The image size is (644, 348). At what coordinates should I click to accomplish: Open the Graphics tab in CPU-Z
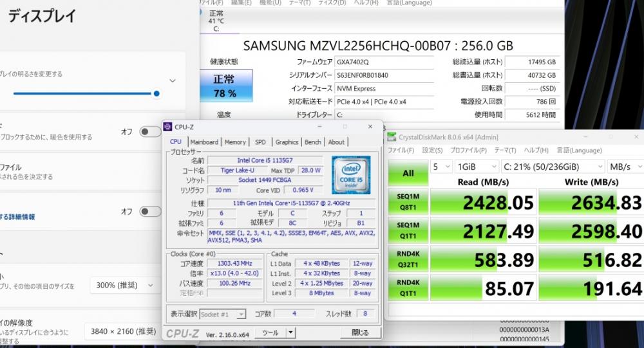[x=287, y=142]
